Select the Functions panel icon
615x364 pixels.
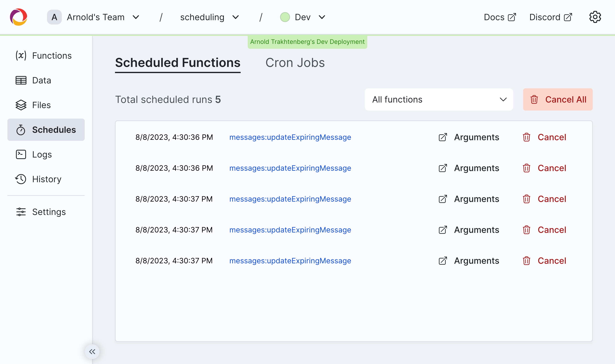pyautogui.click(x=21, y=56)
